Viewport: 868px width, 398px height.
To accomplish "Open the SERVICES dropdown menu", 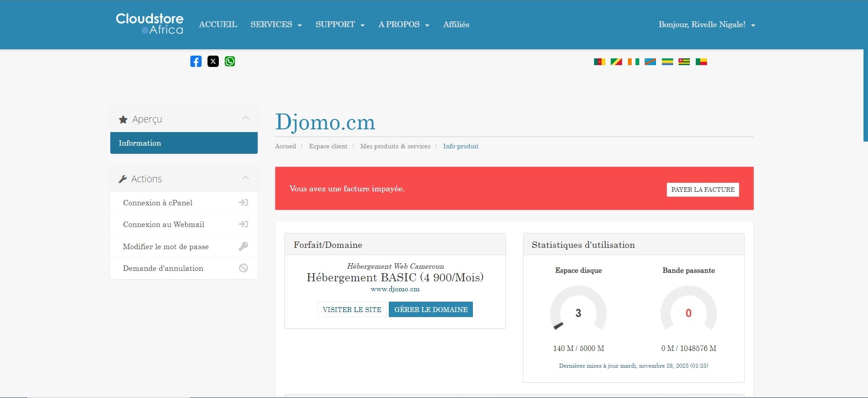I will click(x=276, y=24).
